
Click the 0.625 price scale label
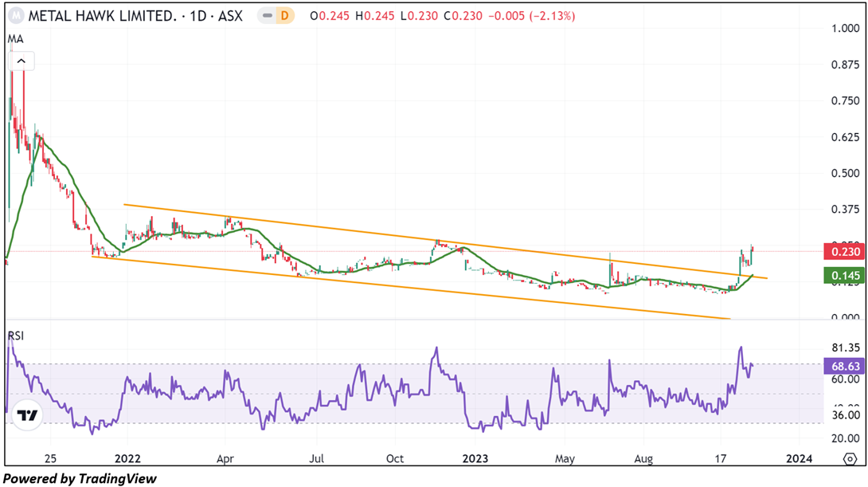coord(845,137)
